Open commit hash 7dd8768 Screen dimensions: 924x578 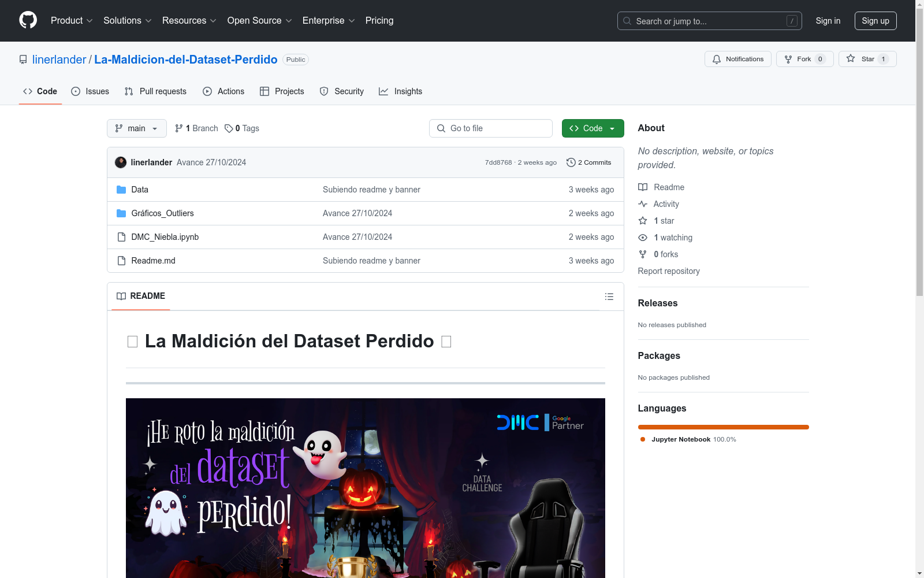point(498,162)
